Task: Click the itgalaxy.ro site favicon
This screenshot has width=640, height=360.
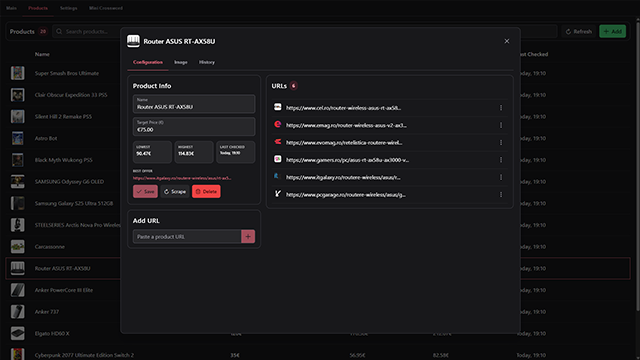Action: [278, 176]
